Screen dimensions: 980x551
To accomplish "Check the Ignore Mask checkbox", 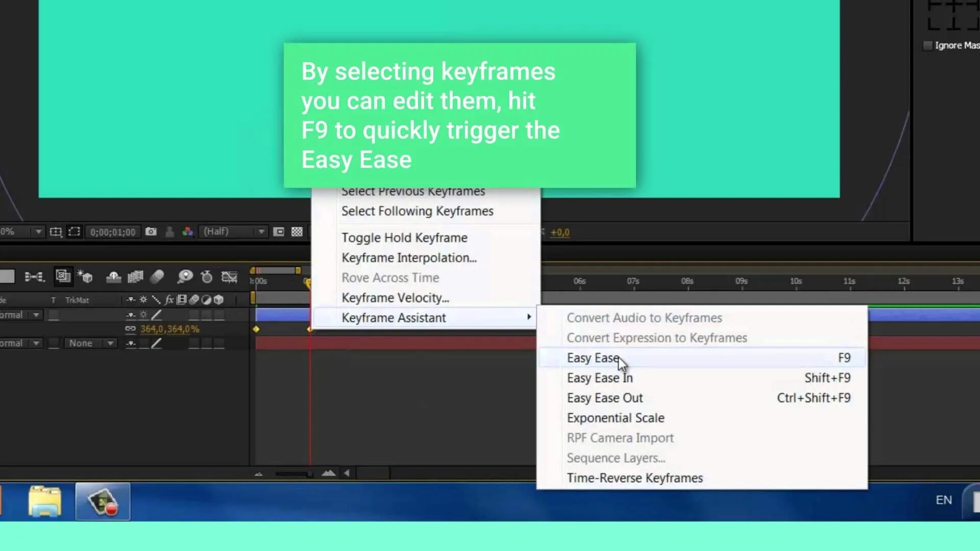I will [928, 45].
